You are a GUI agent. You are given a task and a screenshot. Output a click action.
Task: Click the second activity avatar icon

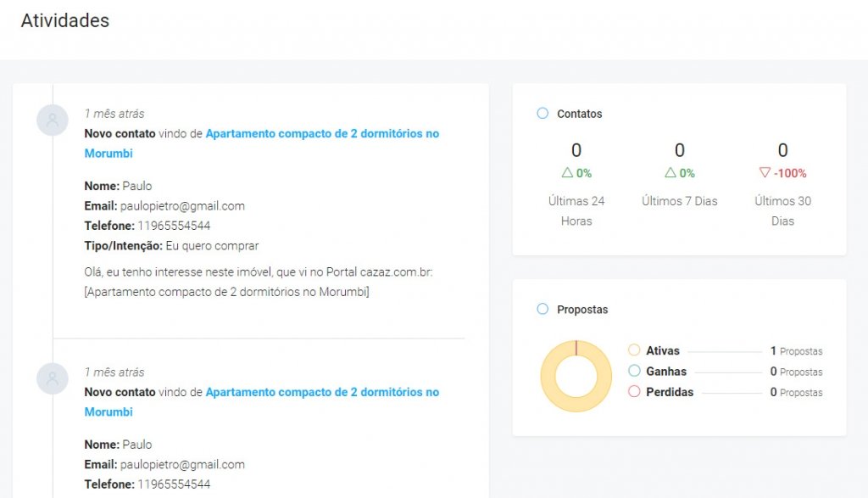click(53, 378)
